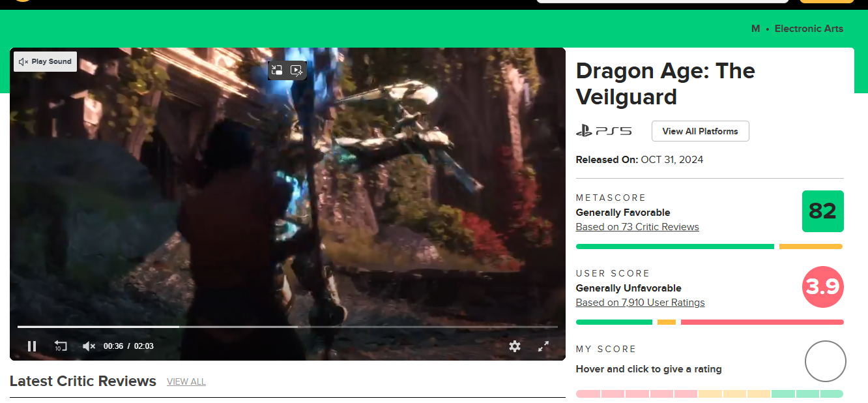The height and width of the screenshot is (403, 868).
Task: Open Based on 73 Critic Reviews link
Action: point(637,227)
